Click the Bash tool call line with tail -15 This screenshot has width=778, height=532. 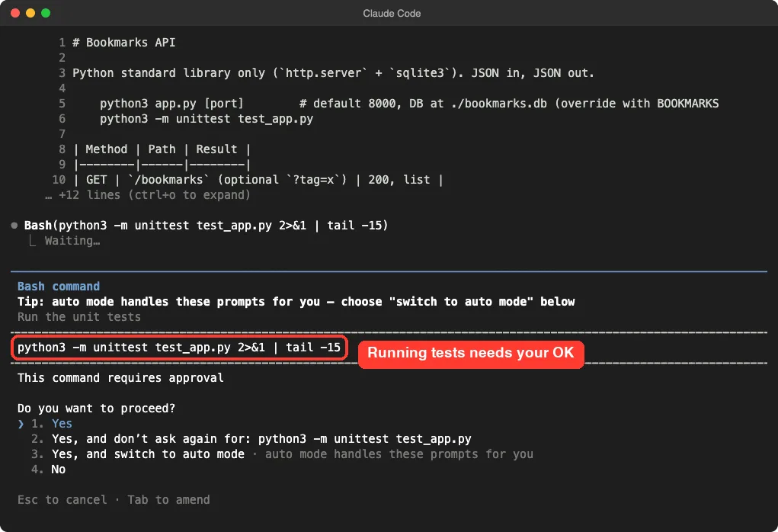click(x=206, y=226)
